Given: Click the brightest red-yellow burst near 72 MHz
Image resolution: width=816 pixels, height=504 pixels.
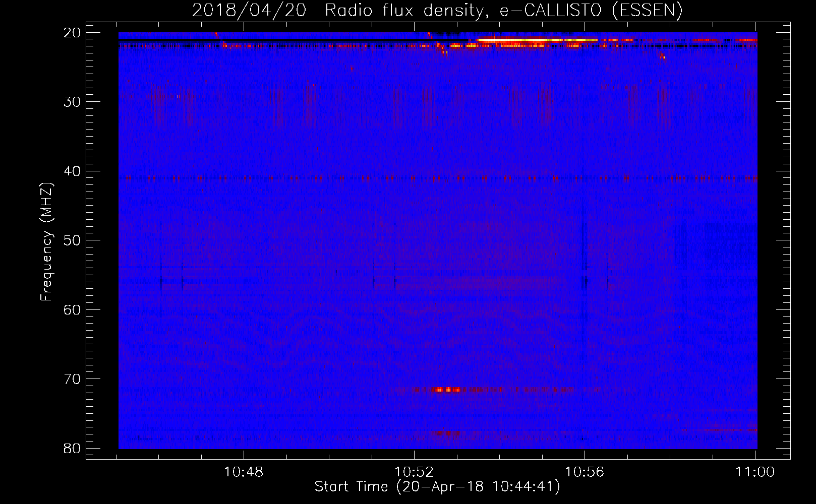Looking at the screenshot, I should pos(447,390).
